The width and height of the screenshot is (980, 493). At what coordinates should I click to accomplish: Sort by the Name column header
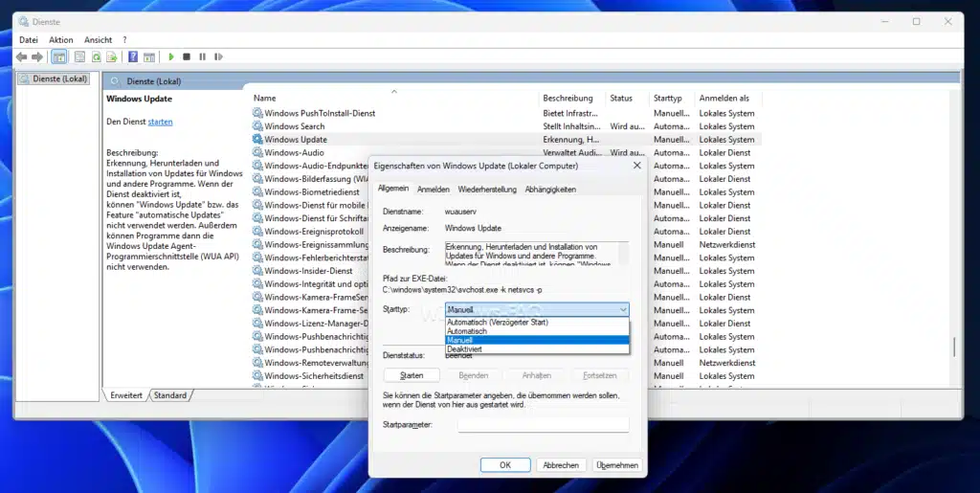click(x=393, y=98)
